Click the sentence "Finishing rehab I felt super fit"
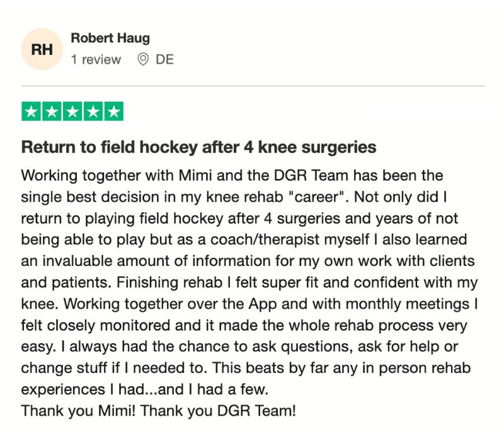 [x=217, y=282]
